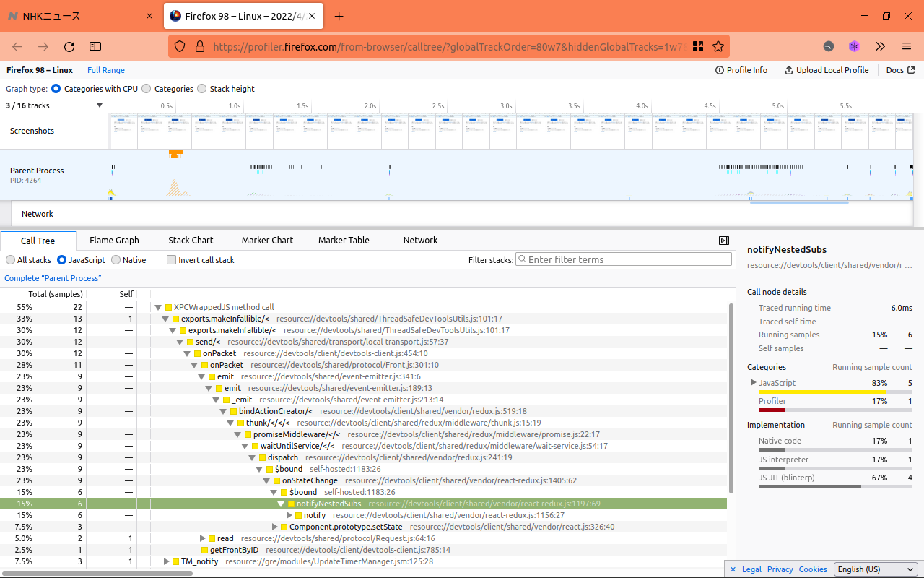Click the horizontal scrollbar under call tree
This screenshot has width=924, height=578.
click(x=97, y=573)
